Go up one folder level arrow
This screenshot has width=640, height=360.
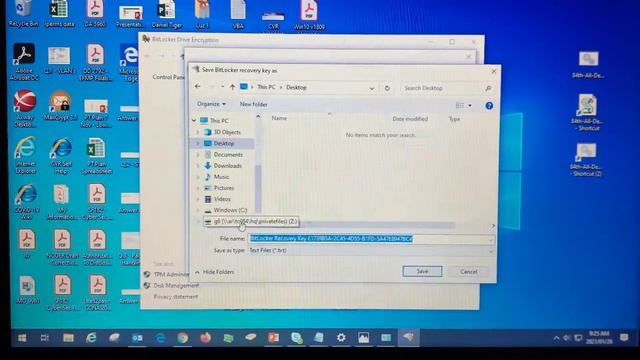pos(232,87)
